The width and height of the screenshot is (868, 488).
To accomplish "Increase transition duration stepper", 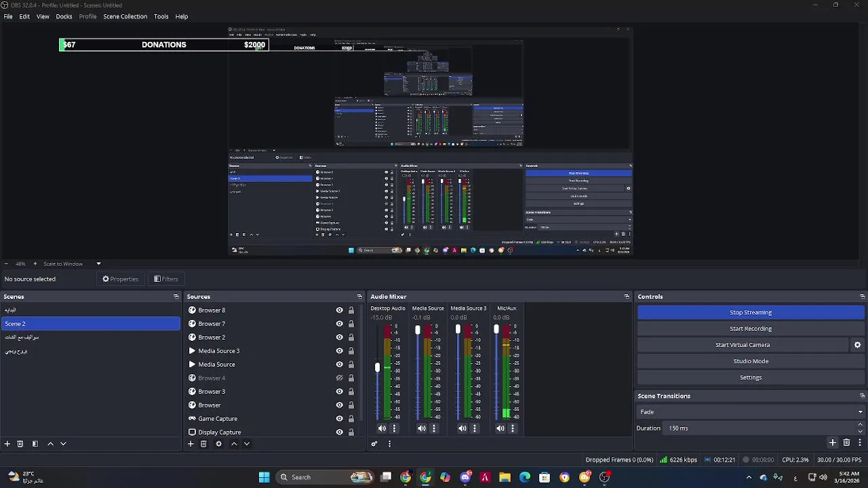I will click(860, 425).
